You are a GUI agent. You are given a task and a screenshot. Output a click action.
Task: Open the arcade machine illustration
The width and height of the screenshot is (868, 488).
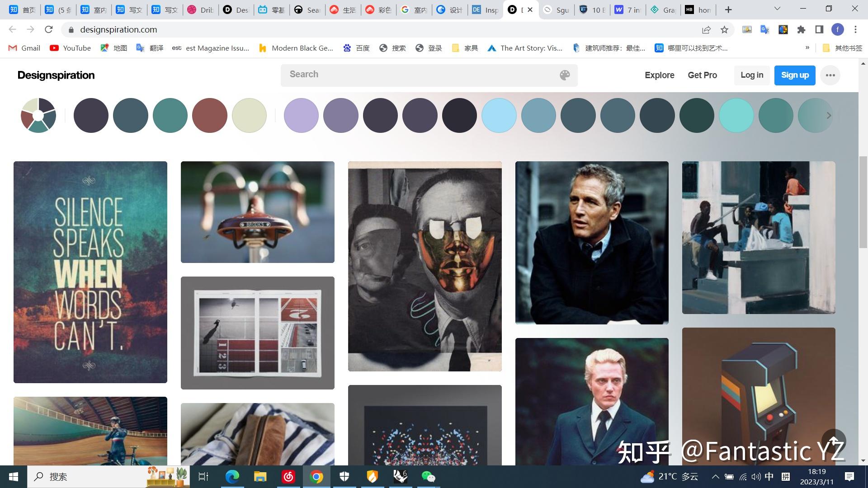coord(759,397)
